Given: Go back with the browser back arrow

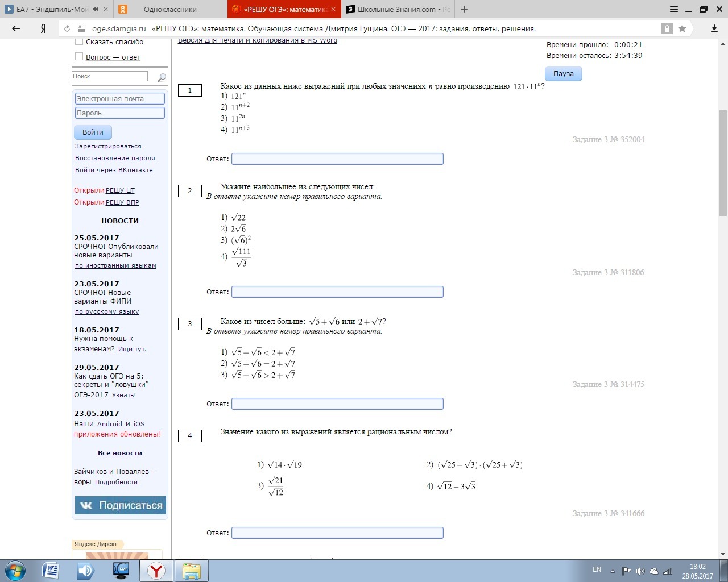Looking at the screenshot, I should tap(16, 28).
